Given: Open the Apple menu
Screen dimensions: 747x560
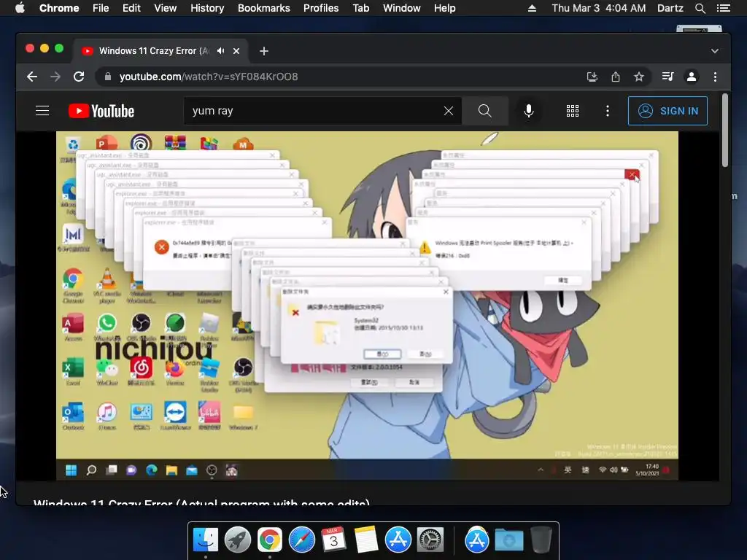Looking at the screenshot, I should [20, 8].
